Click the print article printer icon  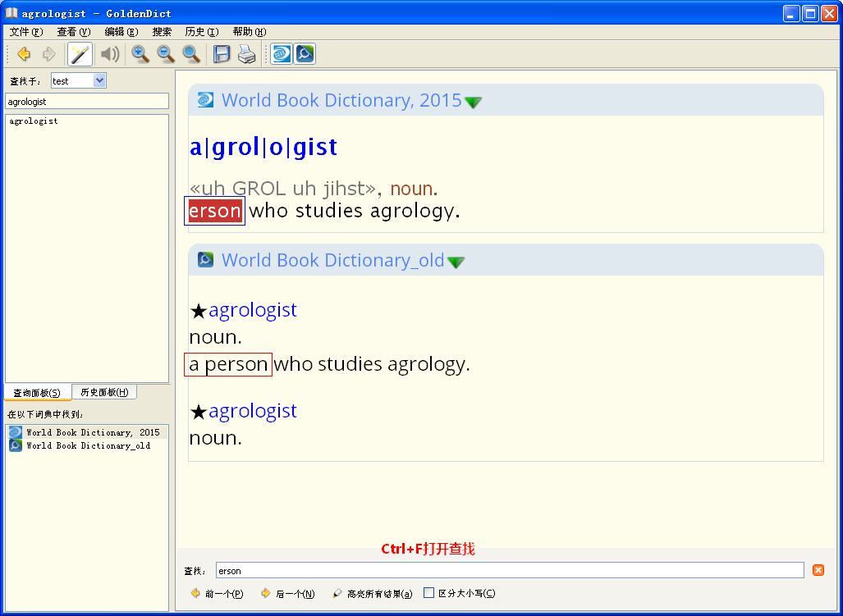[247, 53]
